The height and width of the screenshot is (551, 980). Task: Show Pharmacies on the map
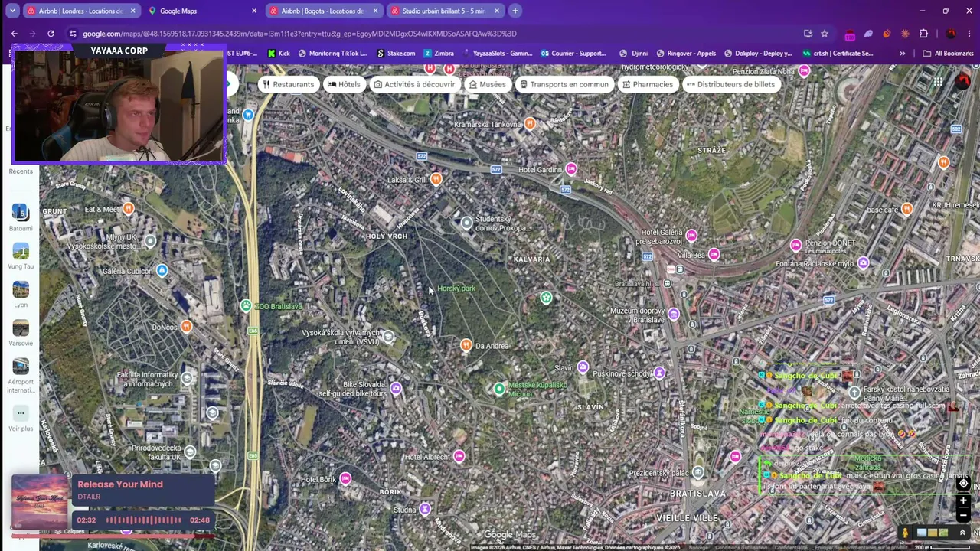pos(648,84)
